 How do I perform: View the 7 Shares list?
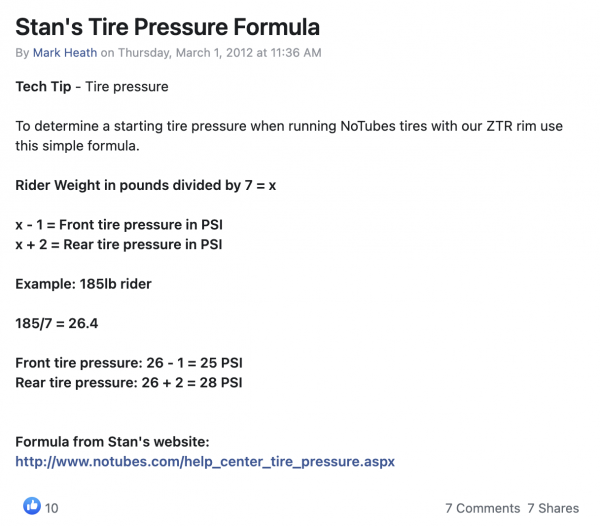[553, 508]
